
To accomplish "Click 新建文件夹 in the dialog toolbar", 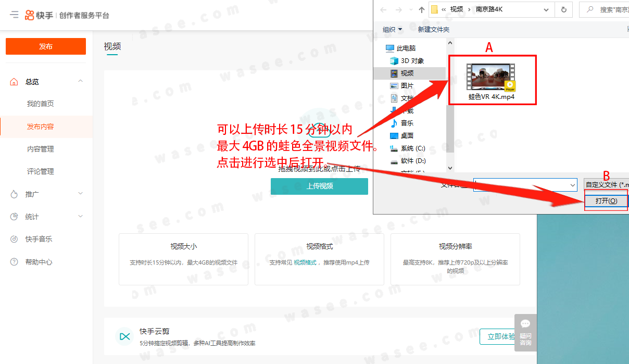I will (x=433, y=30).
